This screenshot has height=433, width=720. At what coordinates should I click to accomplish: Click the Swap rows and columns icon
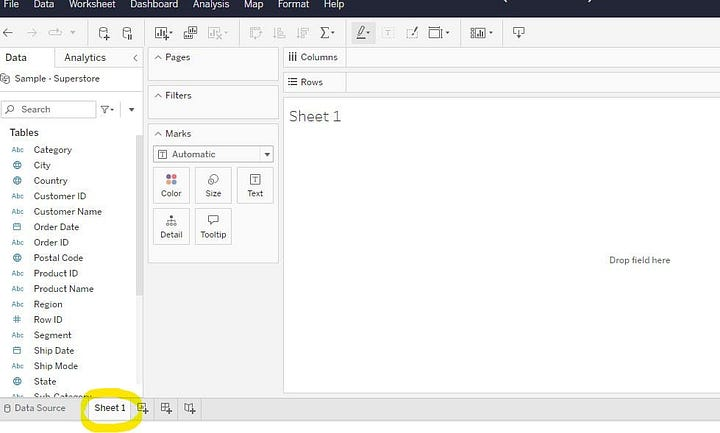256,33
